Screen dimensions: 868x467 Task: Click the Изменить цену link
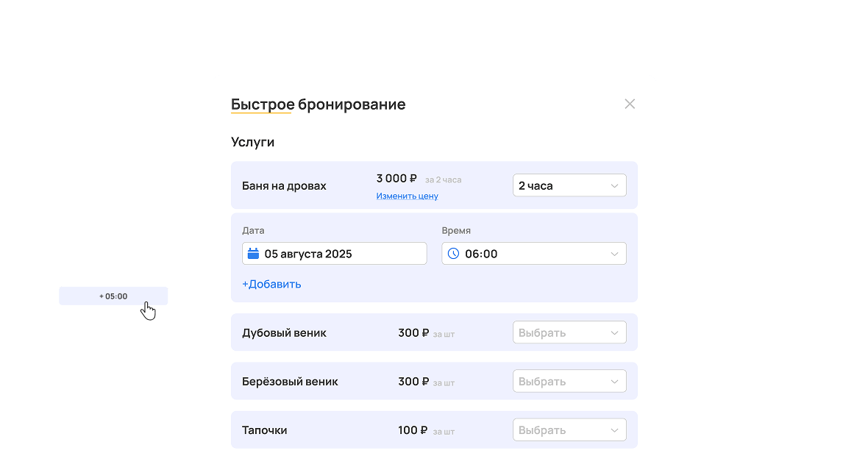point(407,196)
